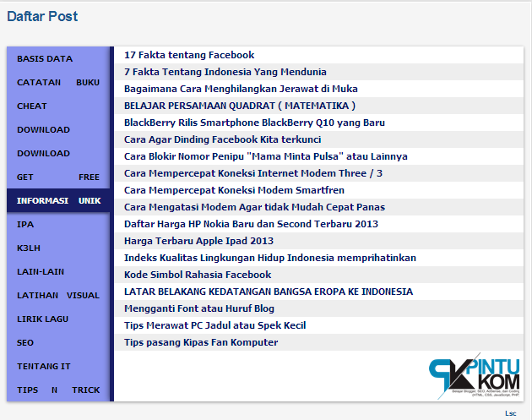532x420 pixels.
Task: Show the LATIHAN VISUAL tab
Action: (58, 296)
